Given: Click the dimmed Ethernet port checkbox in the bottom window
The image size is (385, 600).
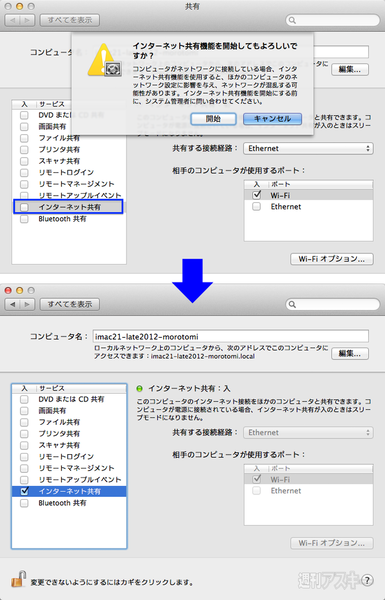Looking at the screenshot, I should (x=257, y=491).
